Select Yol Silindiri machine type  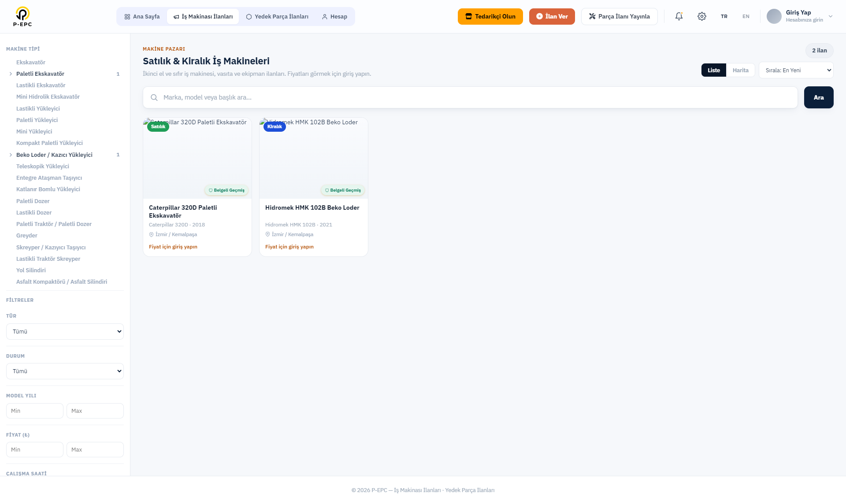31,271
